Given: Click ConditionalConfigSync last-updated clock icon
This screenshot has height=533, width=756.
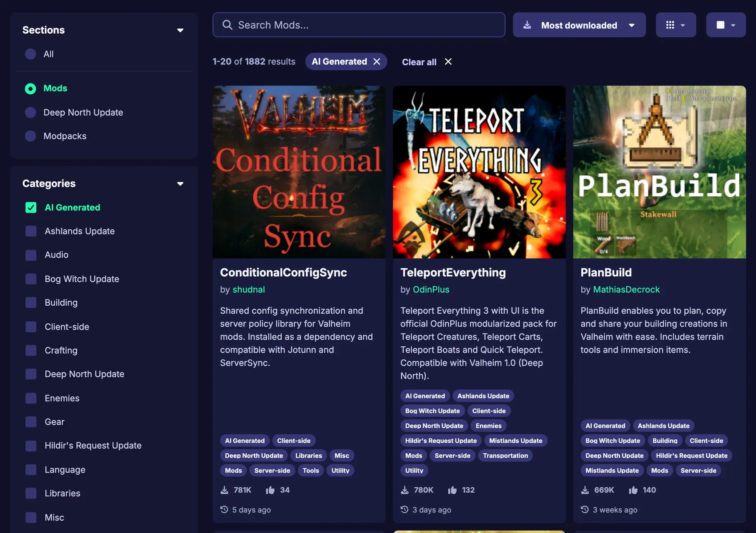Looking at the screenshot, I should tap(224, 509).
